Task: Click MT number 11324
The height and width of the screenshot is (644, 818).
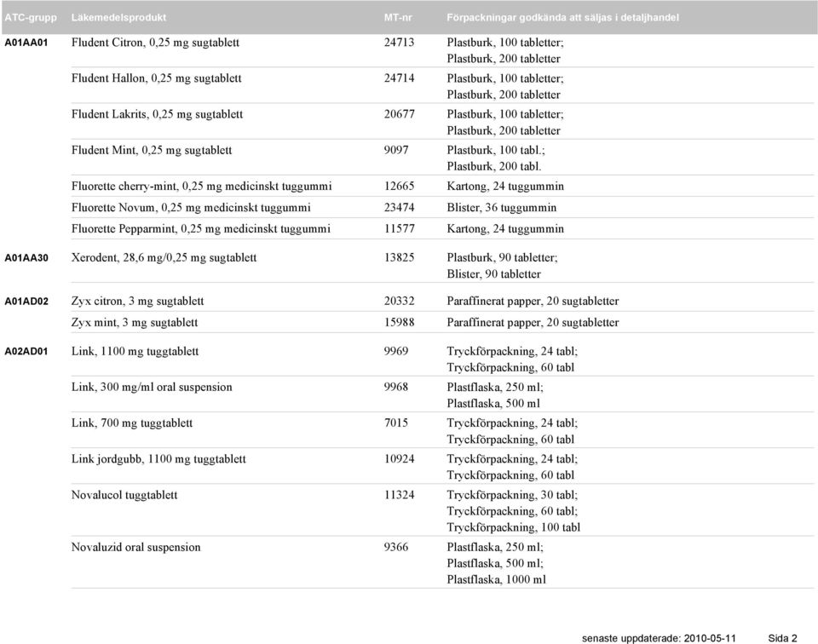Action: pos(399,496)
